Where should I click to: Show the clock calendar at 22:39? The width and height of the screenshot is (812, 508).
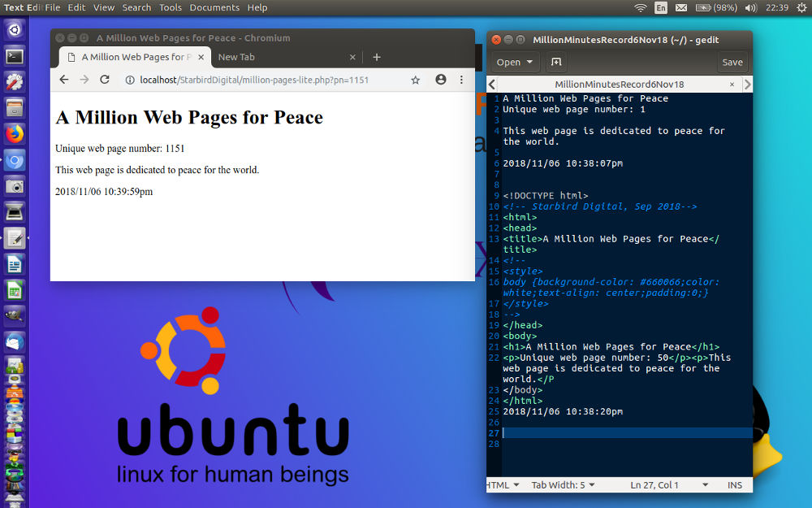click(777, 8)
